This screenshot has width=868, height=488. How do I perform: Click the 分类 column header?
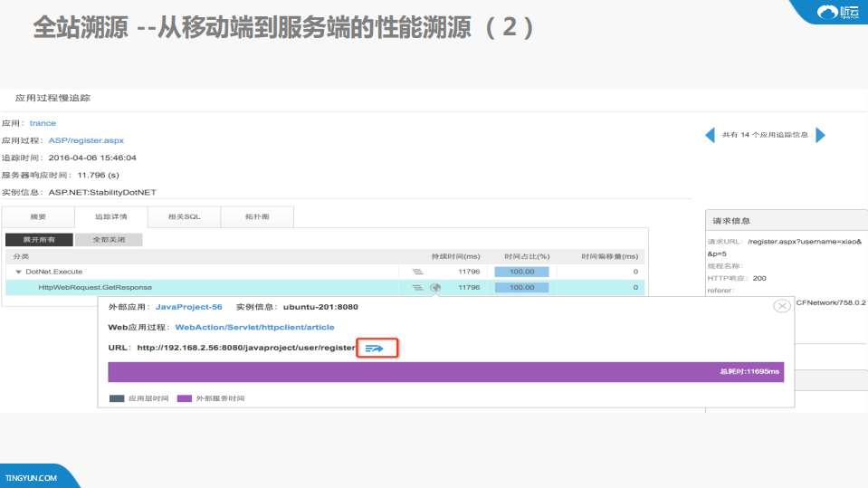(21, 256)
